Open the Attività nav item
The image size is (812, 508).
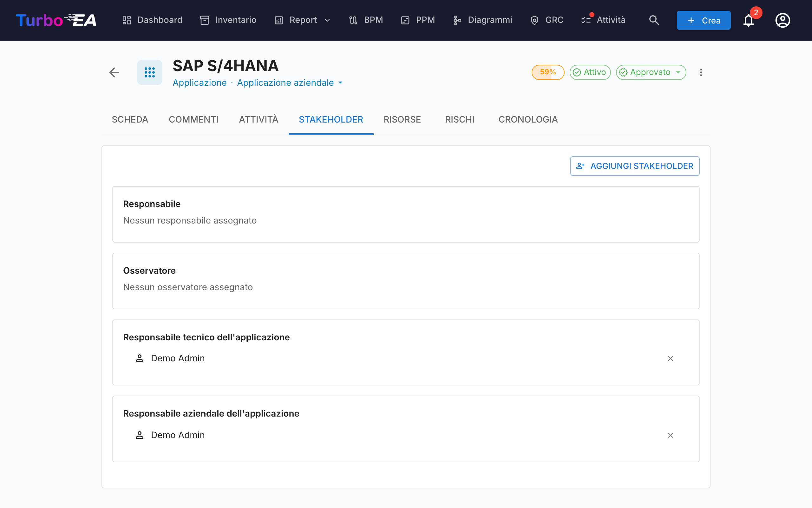[x=603, y=20]
